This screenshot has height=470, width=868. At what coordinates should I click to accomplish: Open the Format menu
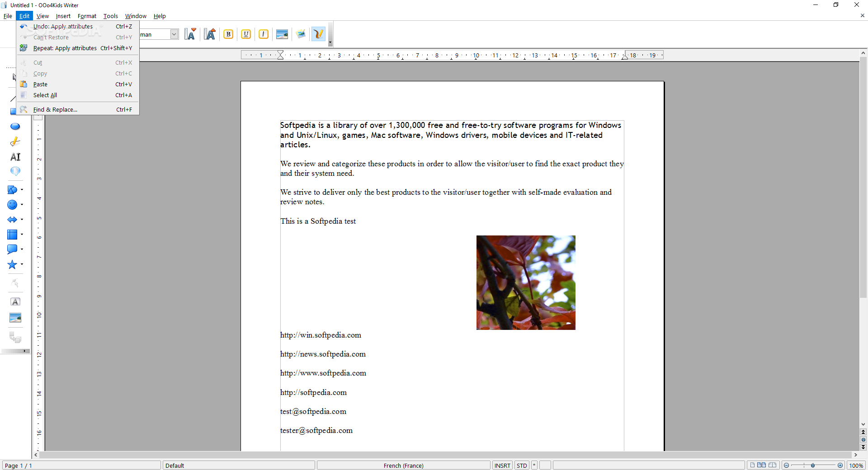87,16
